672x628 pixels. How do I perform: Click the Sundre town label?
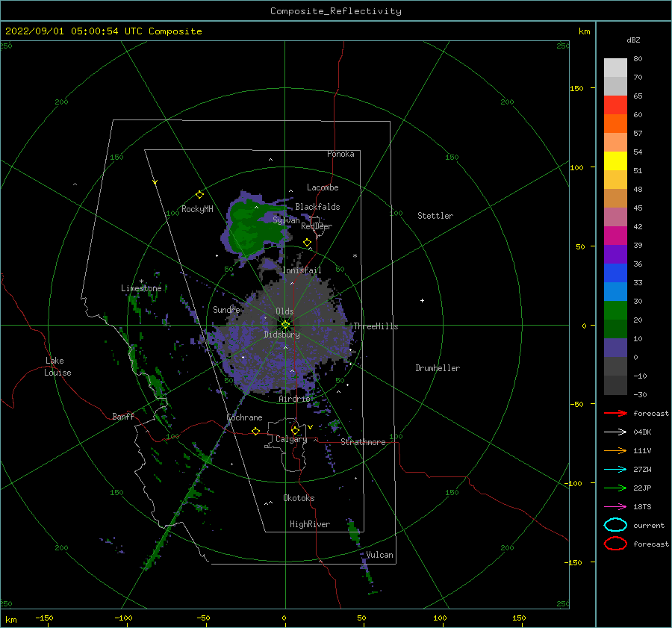[226, 309]
